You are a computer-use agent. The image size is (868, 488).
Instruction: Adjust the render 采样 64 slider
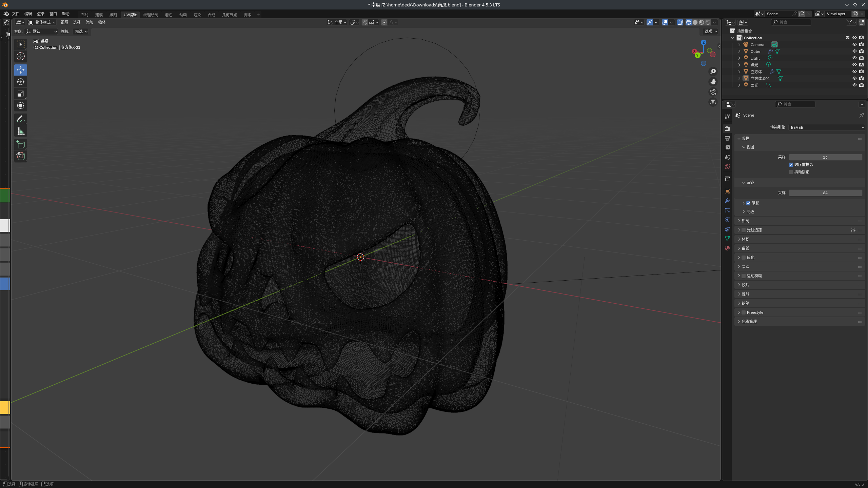825,193
